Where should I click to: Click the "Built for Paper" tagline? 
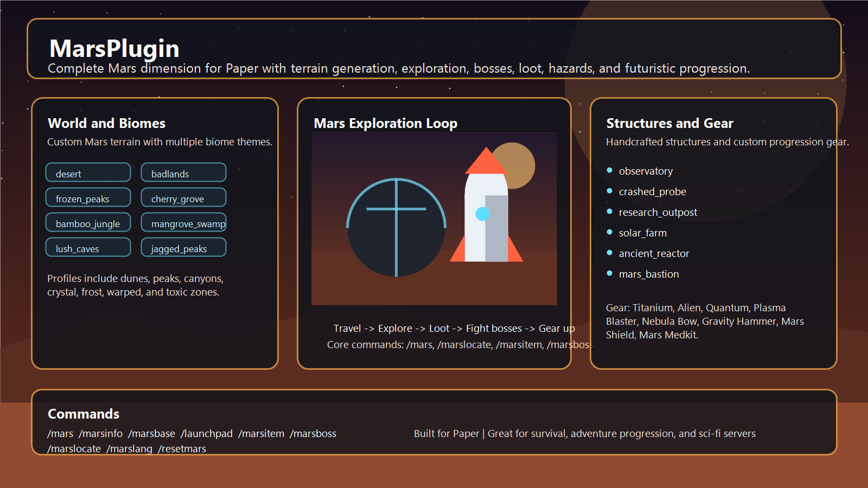pyautogui.click(x=585, y=434)
